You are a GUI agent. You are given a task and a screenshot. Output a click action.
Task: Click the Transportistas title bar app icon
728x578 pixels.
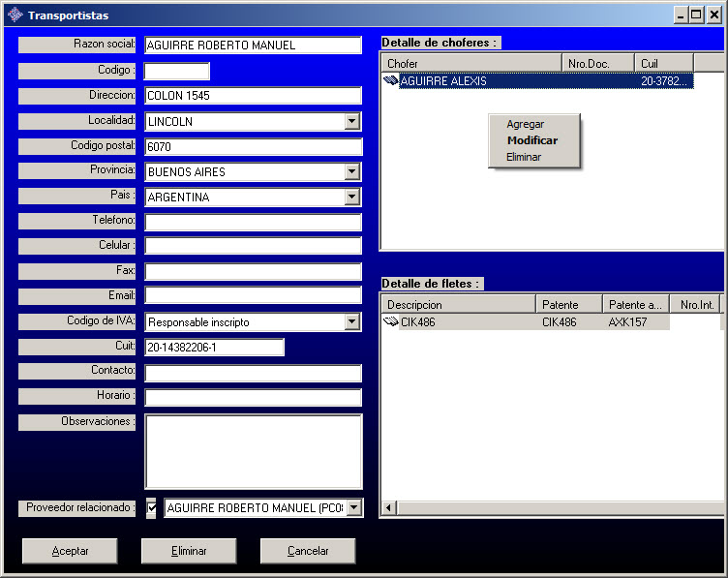click(15, 15)
